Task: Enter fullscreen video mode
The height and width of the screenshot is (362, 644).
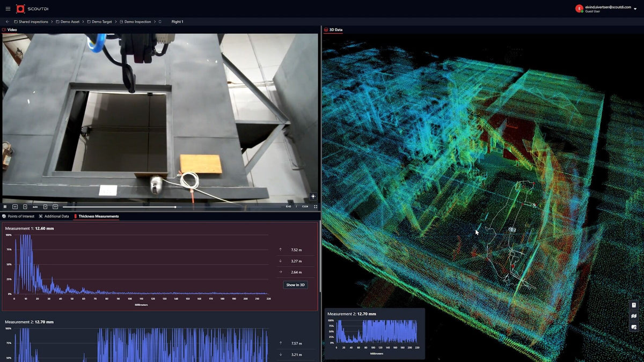Action: click(316, 206)
